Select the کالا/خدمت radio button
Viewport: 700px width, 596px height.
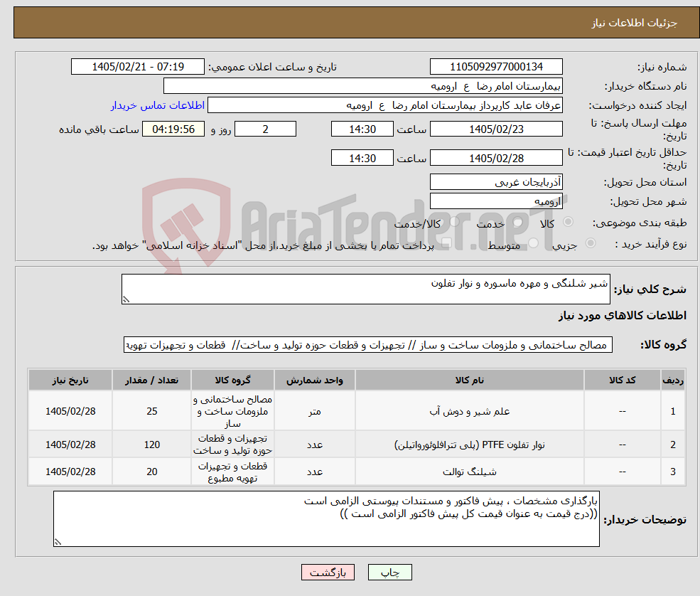454,222
